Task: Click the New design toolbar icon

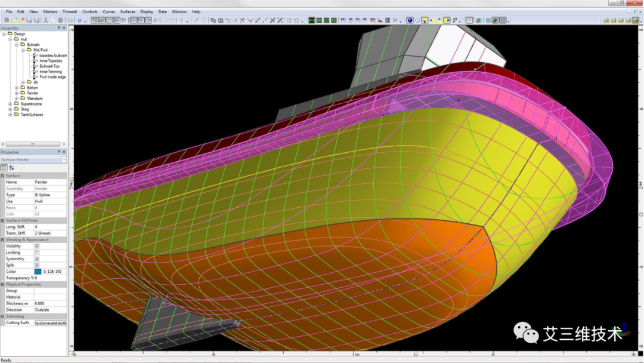Action: click(7, 20)
